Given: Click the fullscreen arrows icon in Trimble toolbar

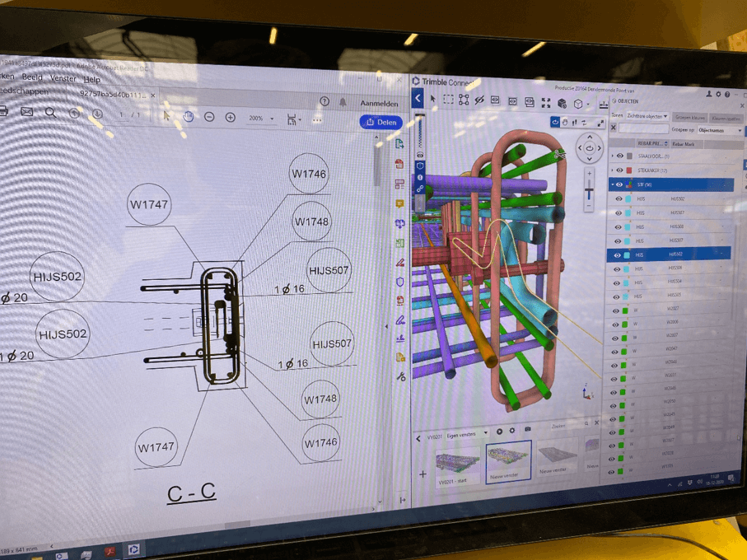Looking at the screenshot, I should coord(546,102).
